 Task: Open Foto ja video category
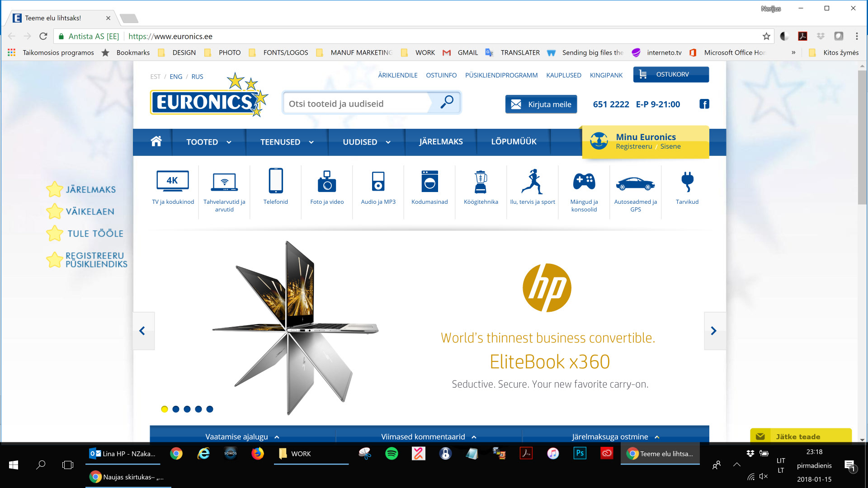pos(327,188)
